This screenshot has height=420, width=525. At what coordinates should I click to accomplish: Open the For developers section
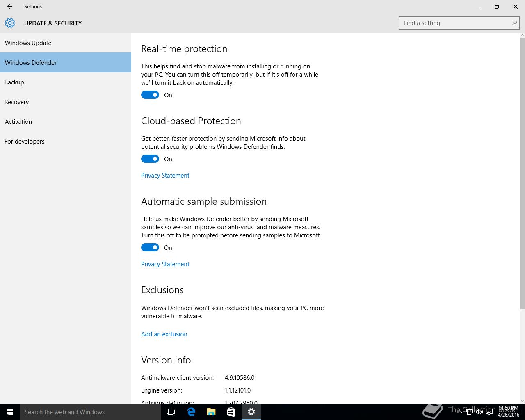pyautogui.click(x=66, y=141)
